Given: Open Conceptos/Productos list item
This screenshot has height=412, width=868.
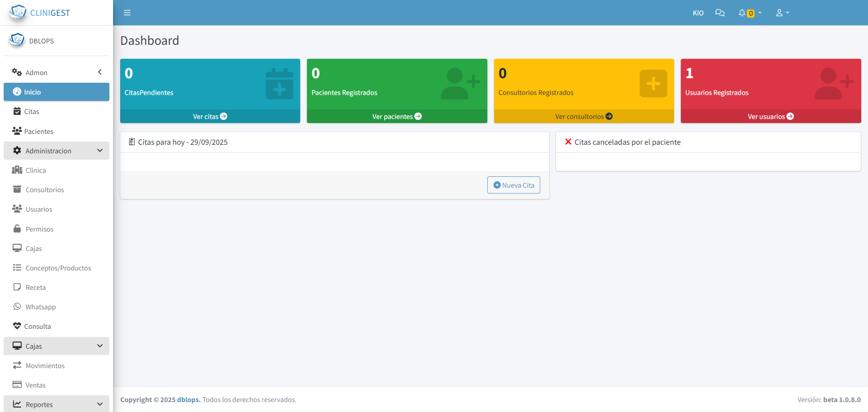Looking at the screenshot, I should [58, 268].
